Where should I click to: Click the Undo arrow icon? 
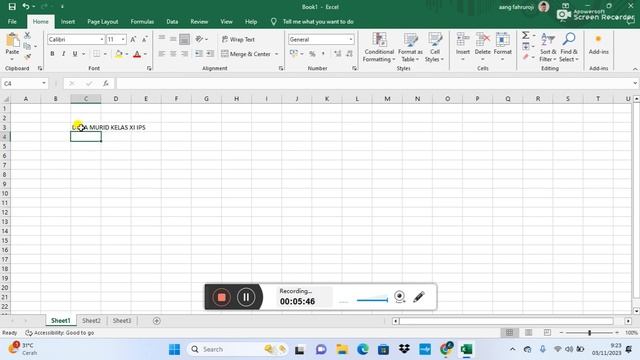(26, 7)
